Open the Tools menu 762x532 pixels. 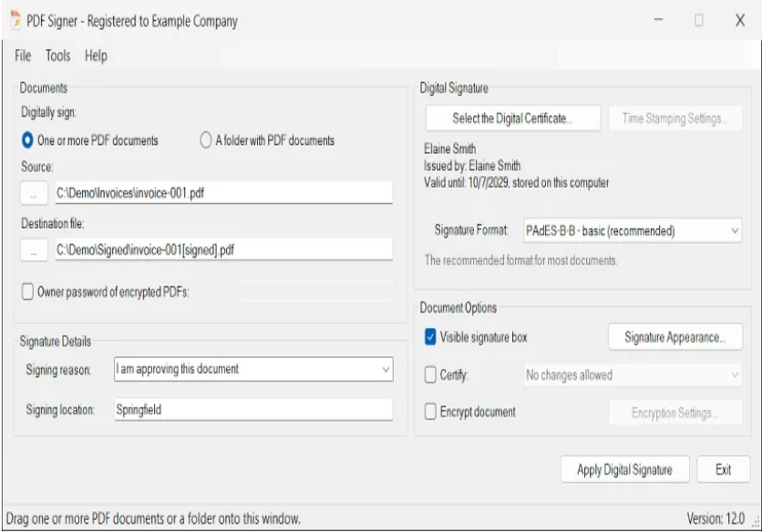tap(57, 56)
